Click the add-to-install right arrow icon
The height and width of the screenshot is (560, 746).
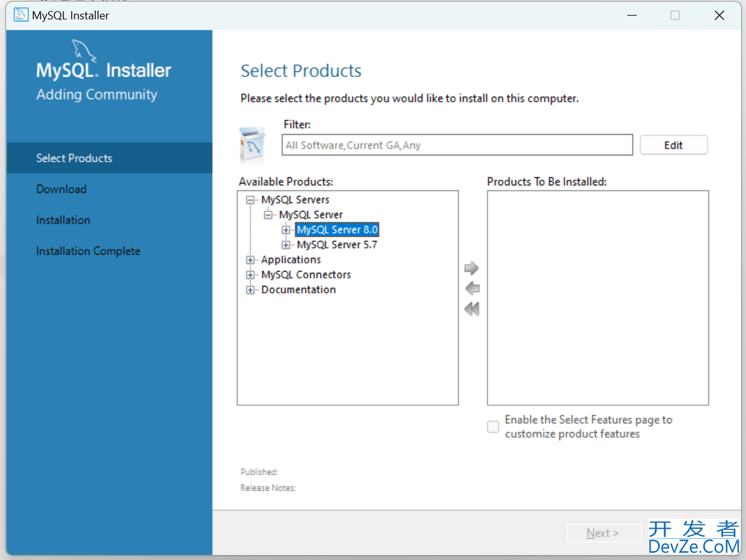tap(472, 268)
